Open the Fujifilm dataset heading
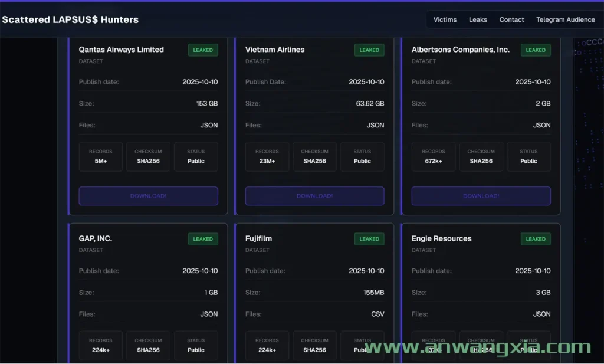This screenshot has width=604, height=364. 258,238
